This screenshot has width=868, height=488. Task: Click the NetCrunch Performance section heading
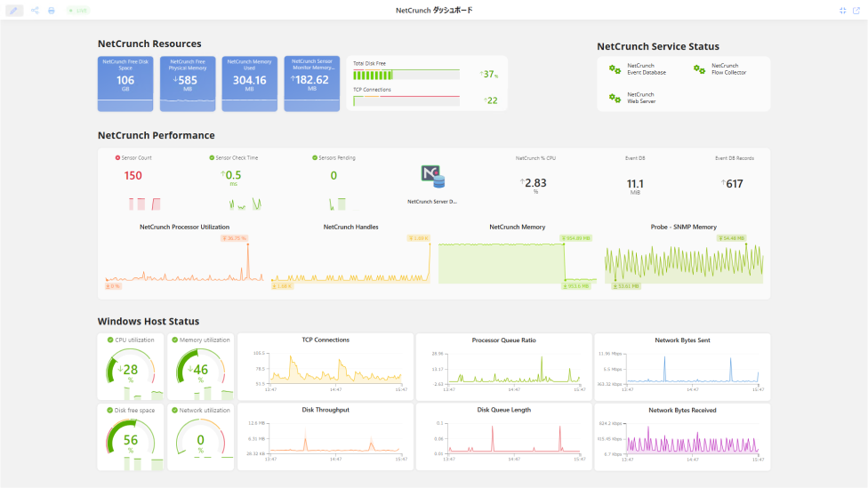[157, 135]
